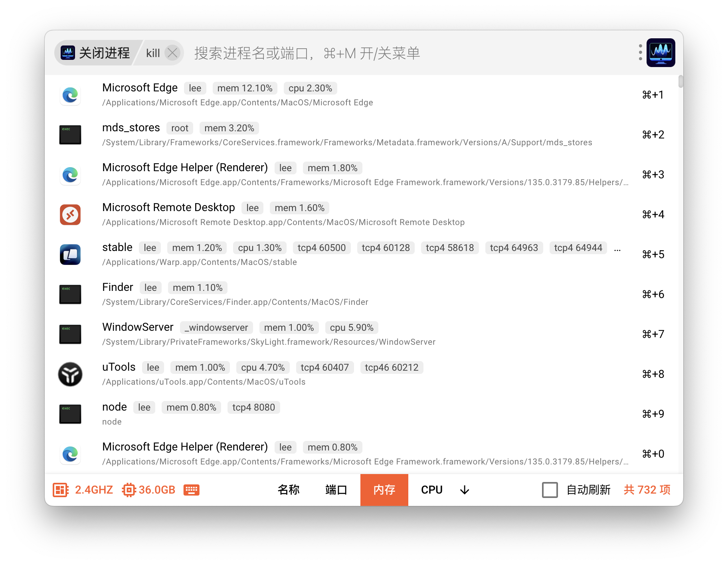Screen dimensions: 728x565
Task: Click the WindowServer exec icon
Action: click(70, 334)
